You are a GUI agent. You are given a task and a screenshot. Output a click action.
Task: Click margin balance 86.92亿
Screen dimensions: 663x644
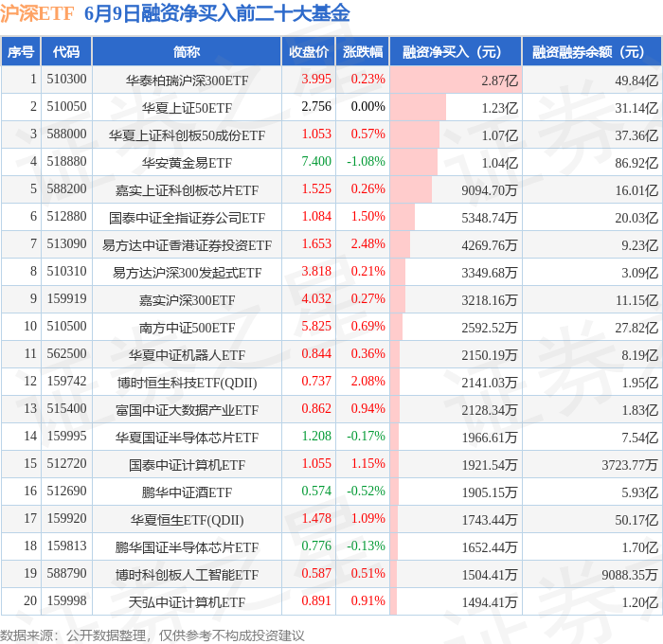tap(636, 163)
